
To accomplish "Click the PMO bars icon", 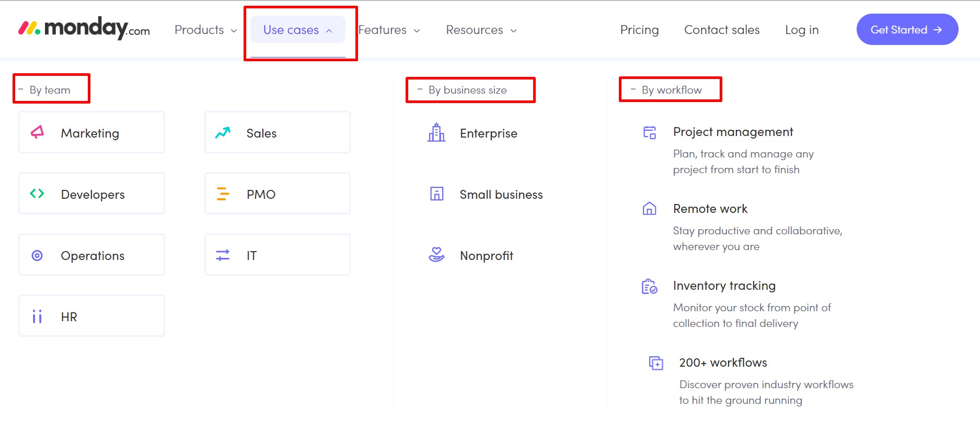I will click(x=223, y=194).
